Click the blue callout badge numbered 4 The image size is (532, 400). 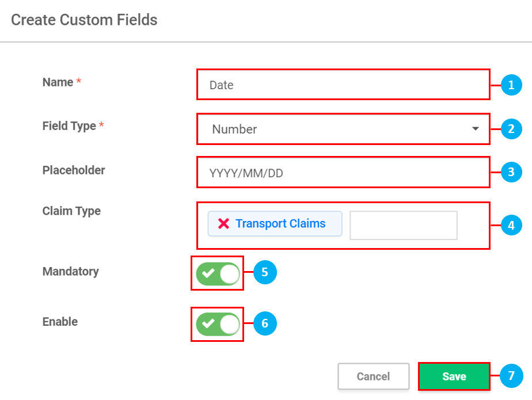(511, 225)
